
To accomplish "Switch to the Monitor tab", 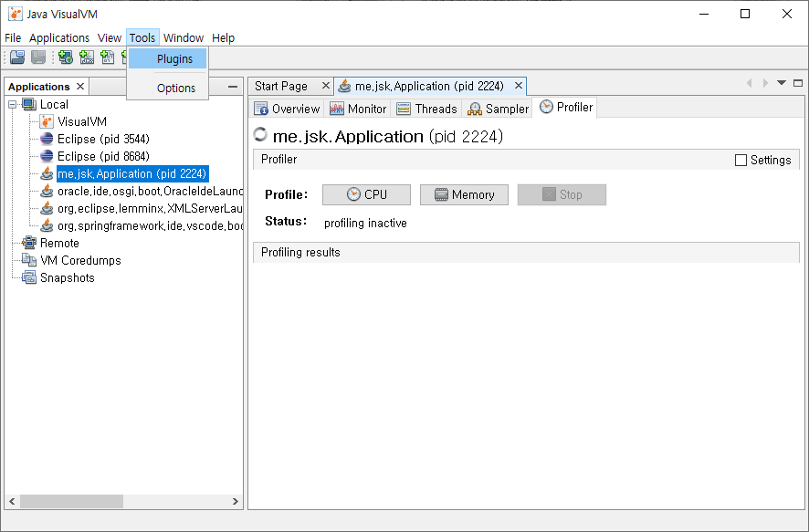I will tap(358, 109).
